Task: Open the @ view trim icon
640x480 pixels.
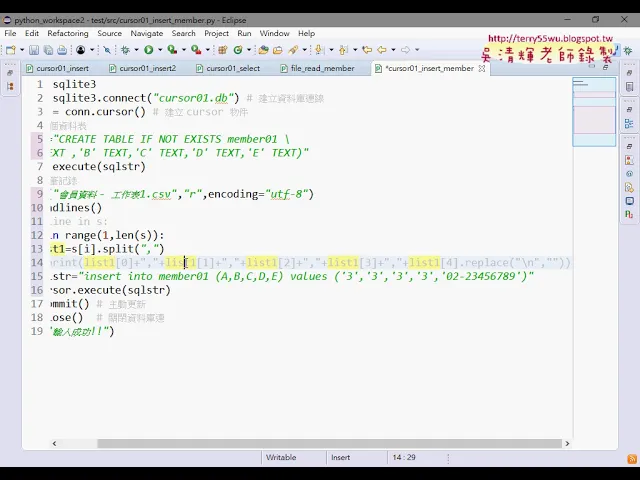Action: [629, 174]
